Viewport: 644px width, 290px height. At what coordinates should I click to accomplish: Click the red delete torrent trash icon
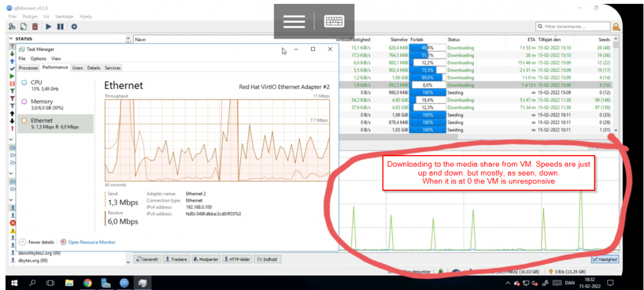click(35, 26)
